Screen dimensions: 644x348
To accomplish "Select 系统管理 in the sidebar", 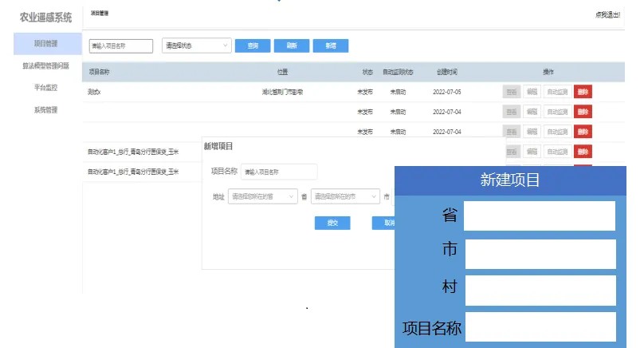I will (45, 110).
